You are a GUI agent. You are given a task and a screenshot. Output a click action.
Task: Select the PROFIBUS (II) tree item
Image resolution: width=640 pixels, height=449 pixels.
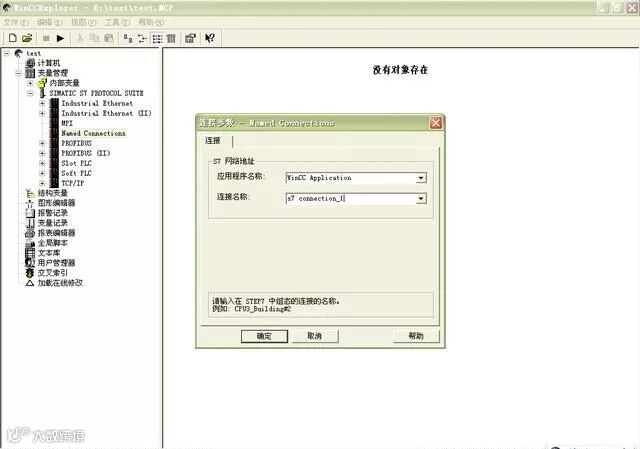[x=86, y=153]
